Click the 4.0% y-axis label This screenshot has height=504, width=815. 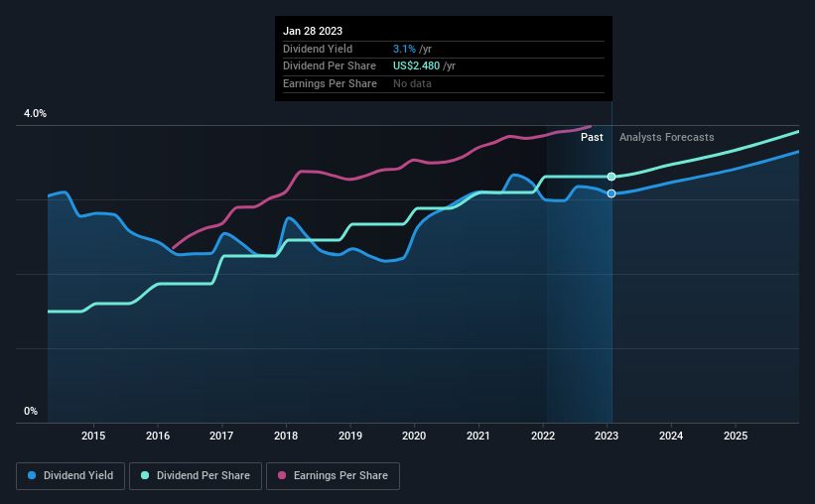coord(35,114)
